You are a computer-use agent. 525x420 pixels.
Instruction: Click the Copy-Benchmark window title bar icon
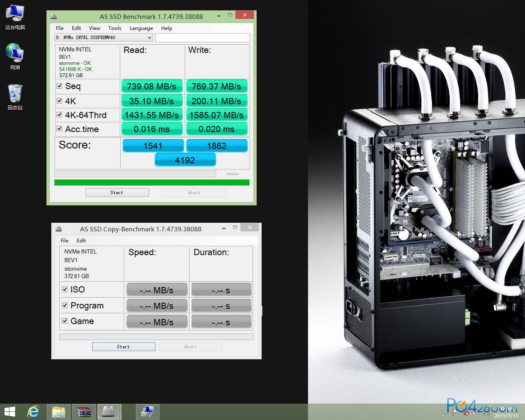[59, 229]
